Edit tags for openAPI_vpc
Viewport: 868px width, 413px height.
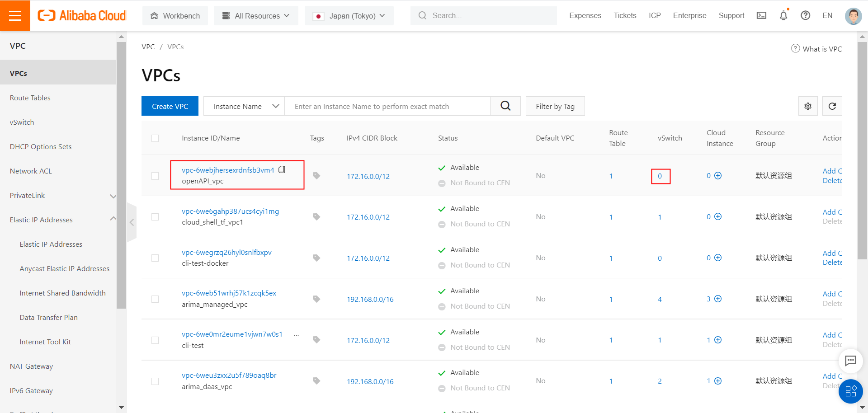[316, 176]
